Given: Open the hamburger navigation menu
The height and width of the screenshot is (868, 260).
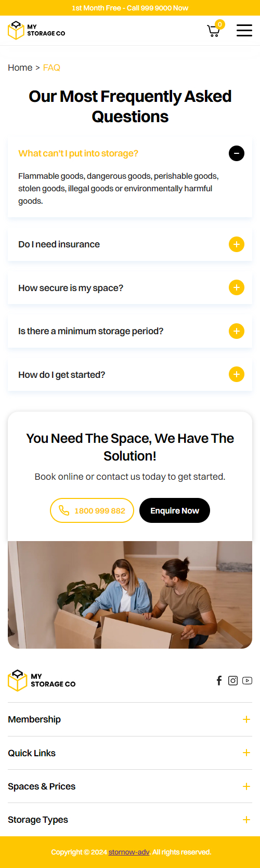Looking at the screenshot, I should 244,31.
